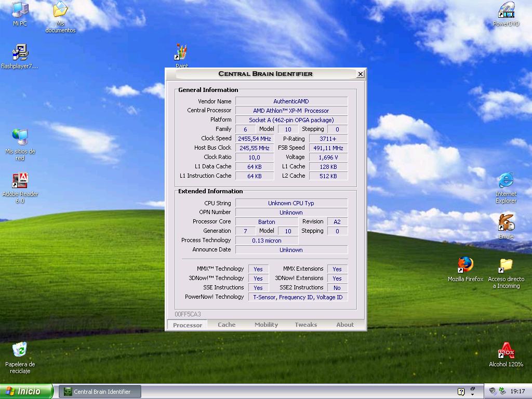Select the Adobe Reader 6.0 icon
Screen dimensions: 532x399
pos(20,181)
